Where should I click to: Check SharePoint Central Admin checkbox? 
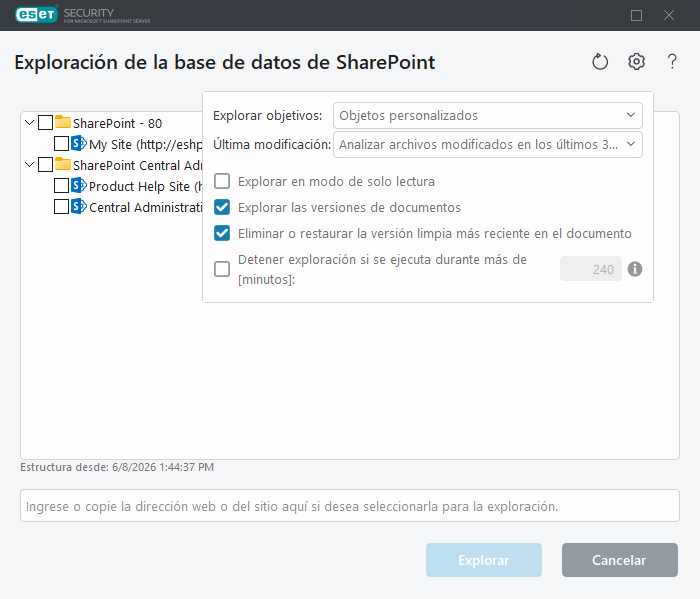pos(46,164)
